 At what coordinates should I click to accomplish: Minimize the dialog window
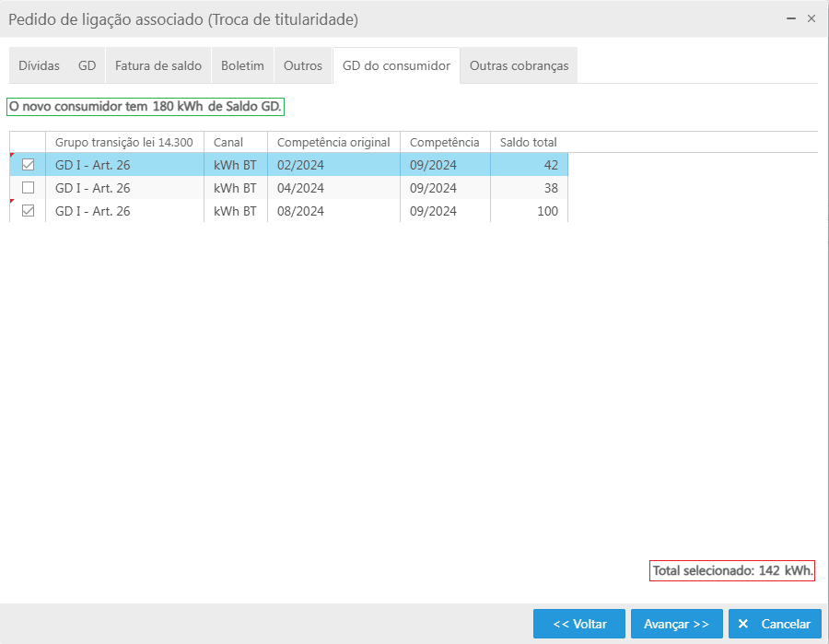(x=791, y=18)
